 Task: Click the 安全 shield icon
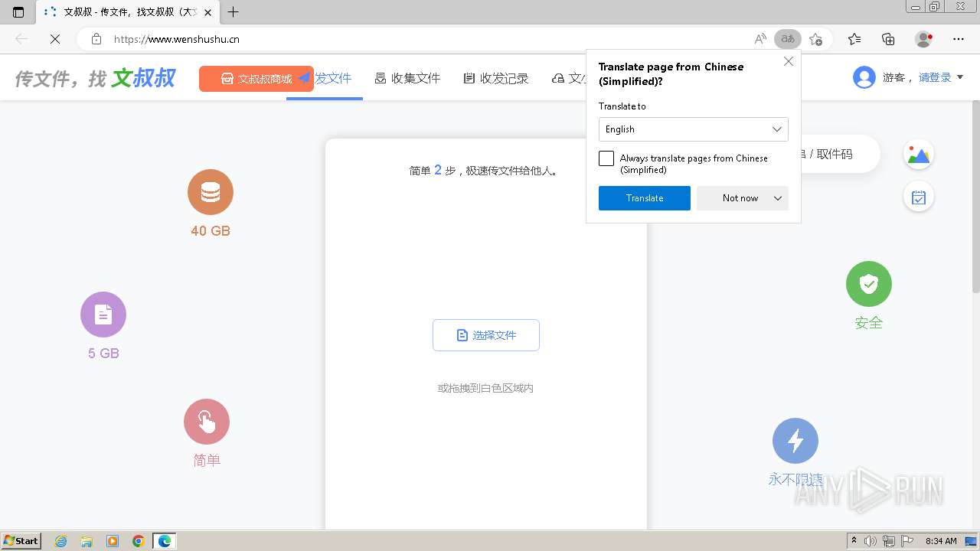pyautogui.click(x=869, y=284)
